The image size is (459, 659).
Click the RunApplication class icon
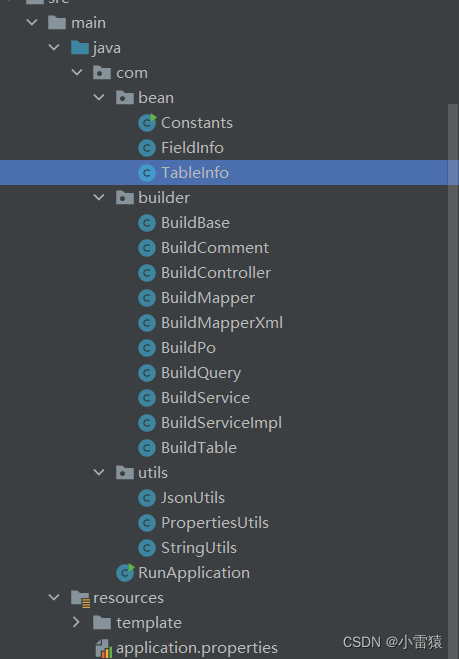click(125, 572)
